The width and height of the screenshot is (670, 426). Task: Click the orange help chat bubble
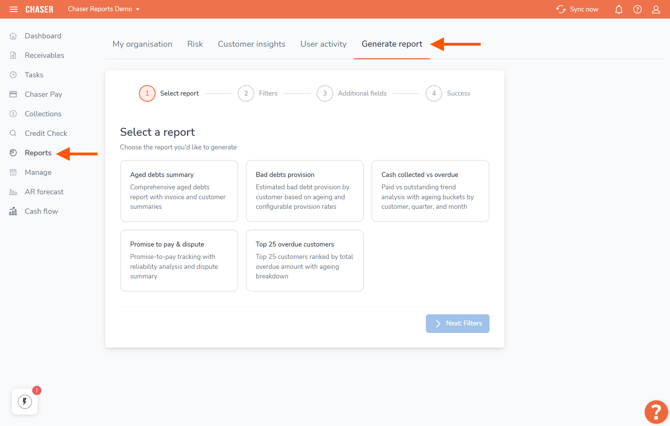pos(655,411)
